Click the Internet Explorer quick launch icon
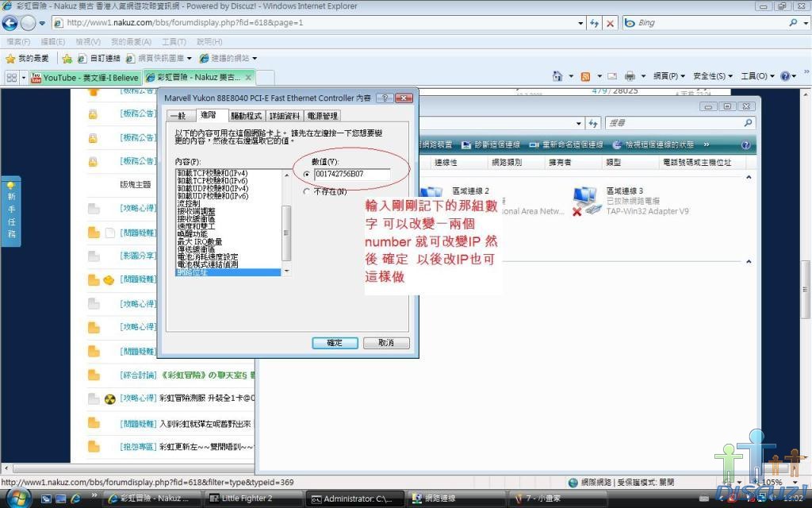This screenshot has width=812, height=508. (x=75, y=498)
